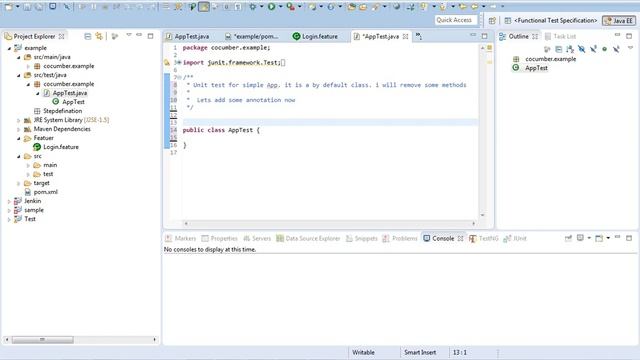Open the Problems tab
640x360 pixels.
[400, 238]
